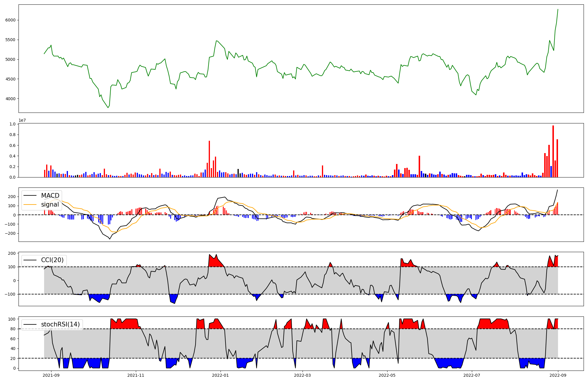The width and height of the screenshot is (588, 382).
Task: Click the -200 MACD axis tick label
Action: click(10, 233)
